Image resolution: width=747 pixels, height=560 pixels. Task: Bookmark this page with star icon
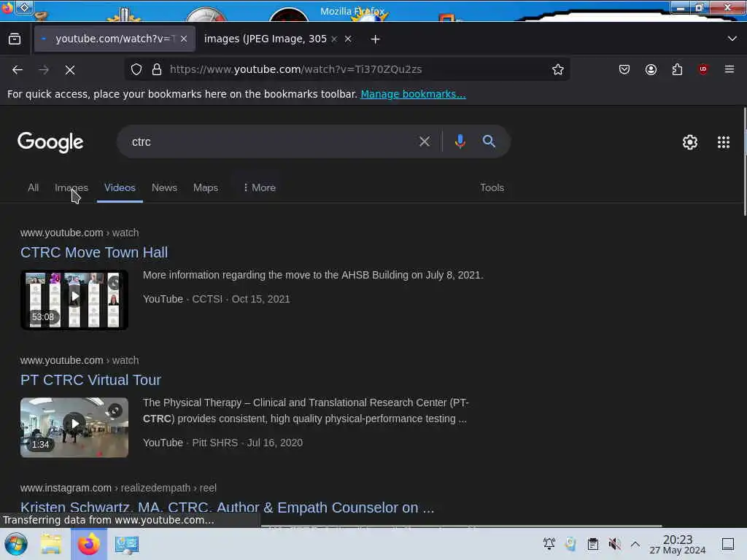click(558, 69)
